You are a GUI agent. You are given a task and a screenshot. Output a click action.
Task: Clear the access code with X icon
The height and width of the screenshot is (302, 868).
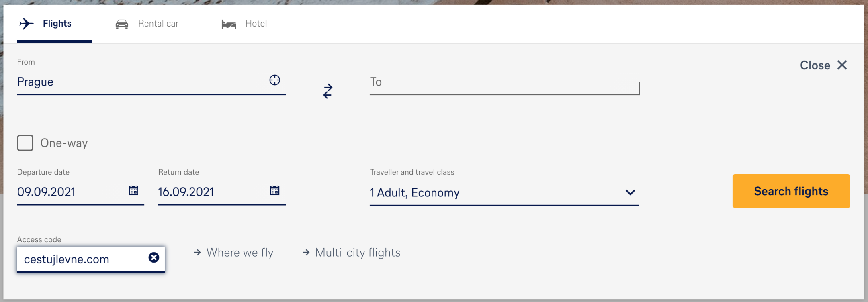(154, 258)
